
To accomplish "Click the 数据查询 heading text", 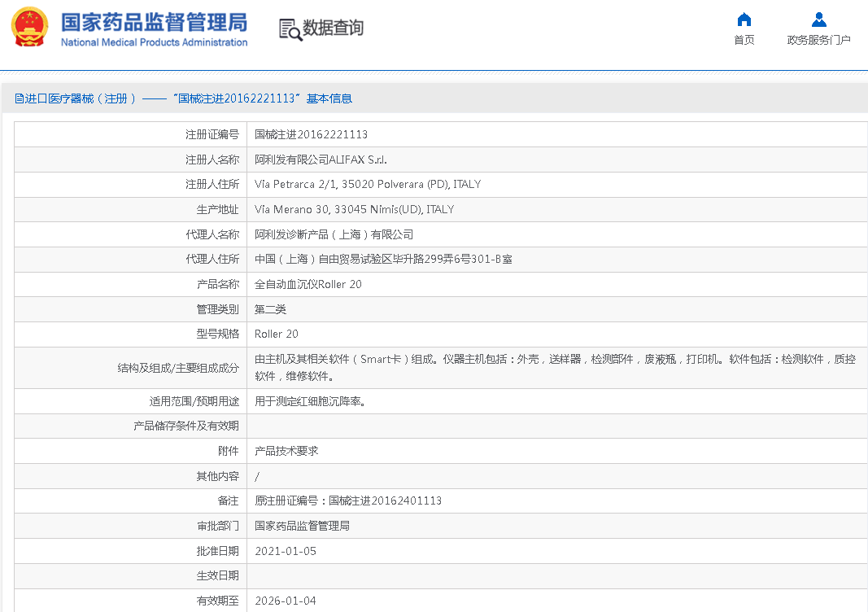I will [x=333, y=28].
